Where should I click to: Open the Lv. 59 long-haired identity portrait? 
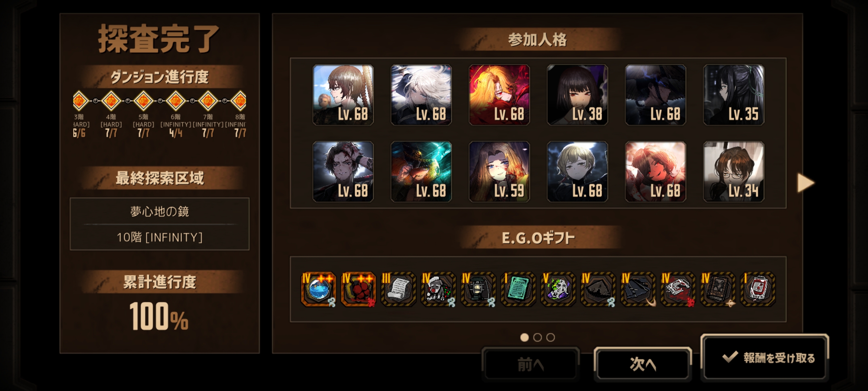coord(499,172)
